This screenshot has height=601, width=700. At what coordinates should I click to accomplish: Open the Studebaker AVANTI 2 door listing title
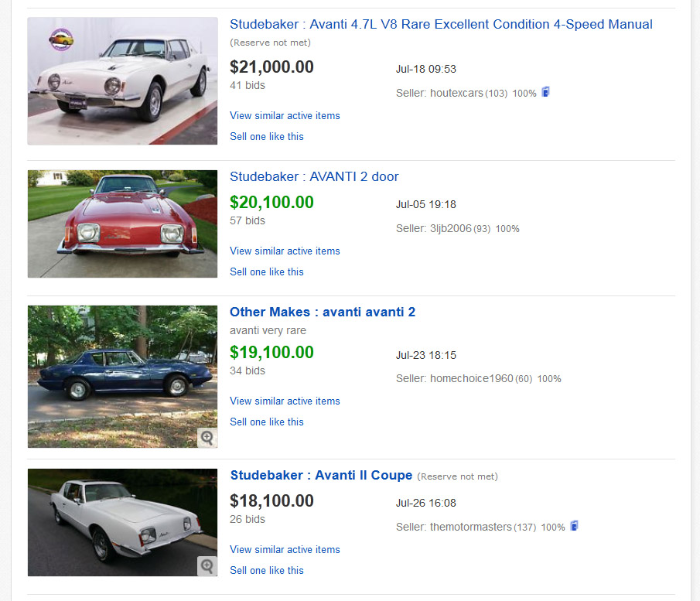(314, 177)
